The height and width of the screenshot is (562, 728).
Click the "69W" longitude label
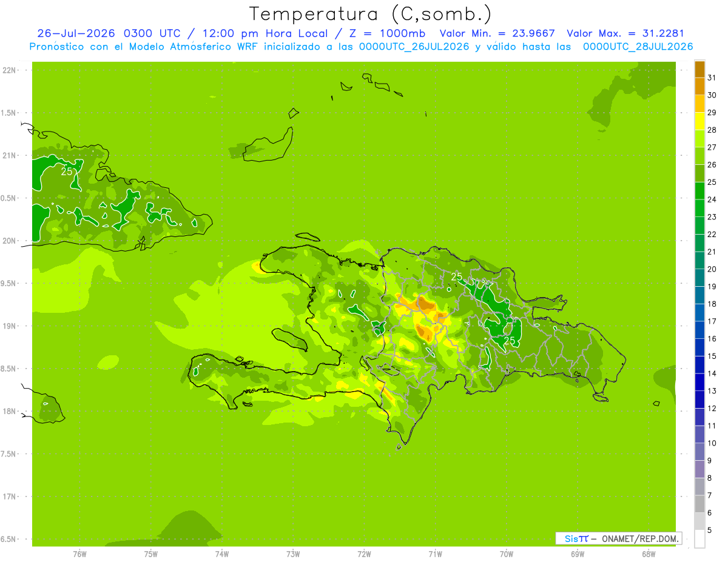578,554
